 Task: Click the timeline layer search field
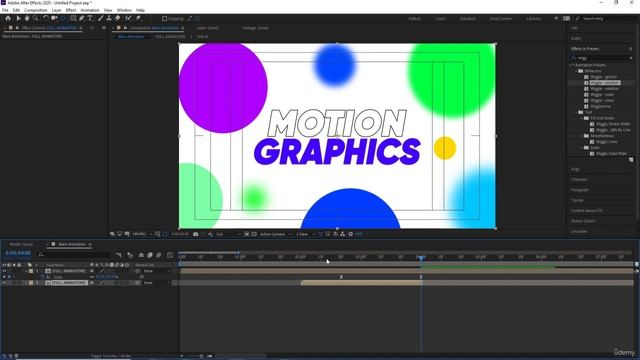[x=73, y=255]
